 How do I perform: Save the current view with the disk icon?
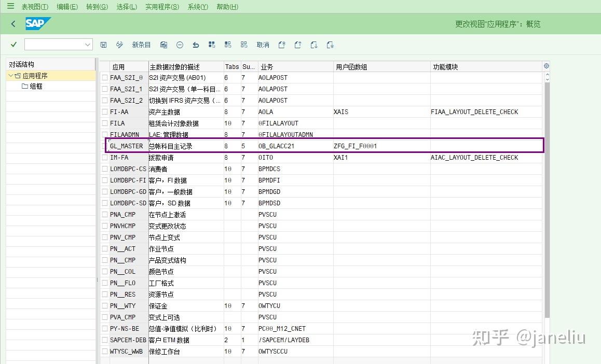tap(103, 45)
